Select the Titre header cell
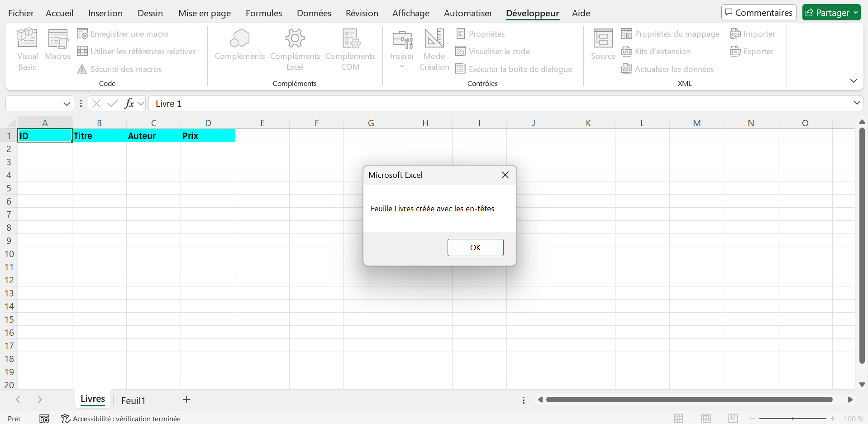This screenshot has height=424, width=868. point(99,136)
